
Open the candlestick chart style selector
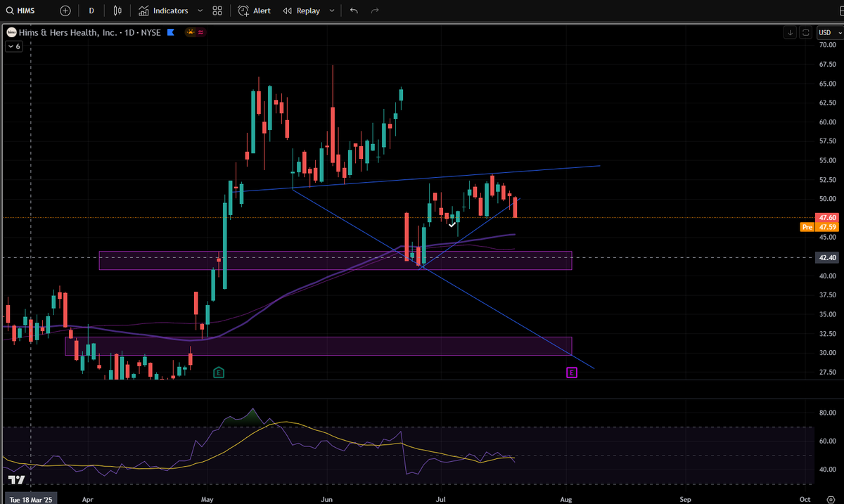117,11
